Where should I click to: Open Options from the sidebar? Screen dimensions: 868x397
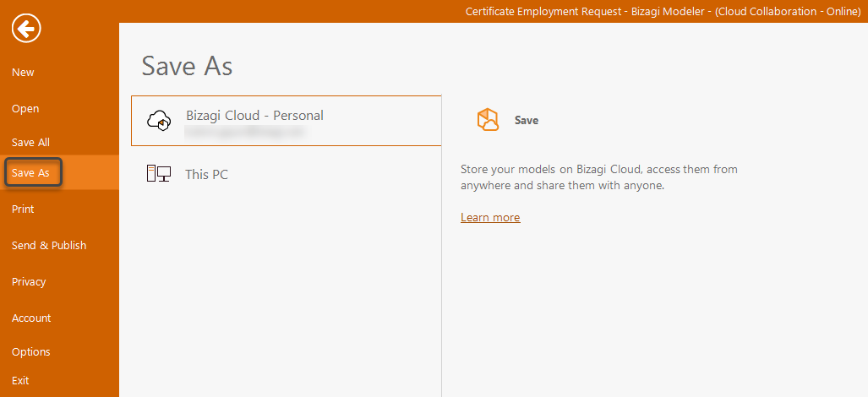[x=31, y=351]
